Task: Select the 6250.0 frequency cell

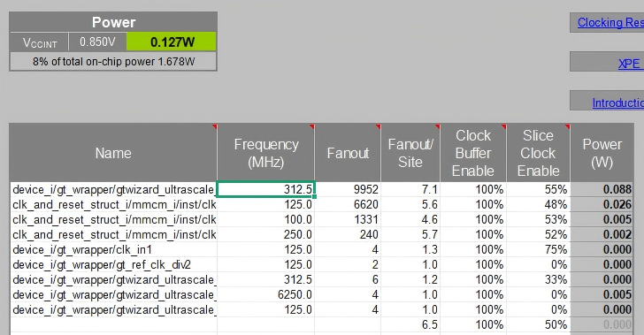Action: point(265,294)
